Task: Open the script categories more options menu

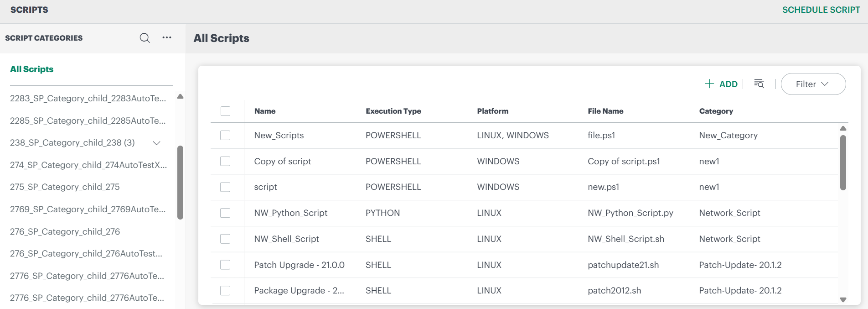Action: click(167, 37)
